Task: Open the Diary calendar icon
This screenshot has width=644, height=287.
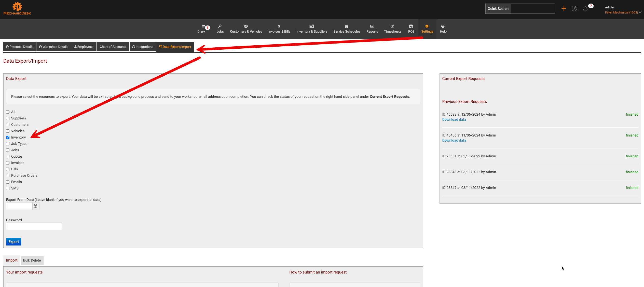Action: pos(203,26)
